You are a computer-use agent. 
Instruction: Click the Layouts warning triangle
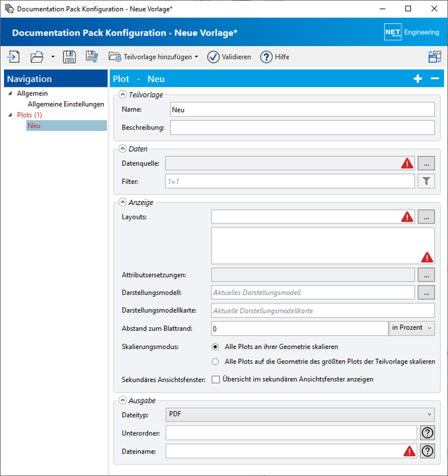click(x=407, y=217)
